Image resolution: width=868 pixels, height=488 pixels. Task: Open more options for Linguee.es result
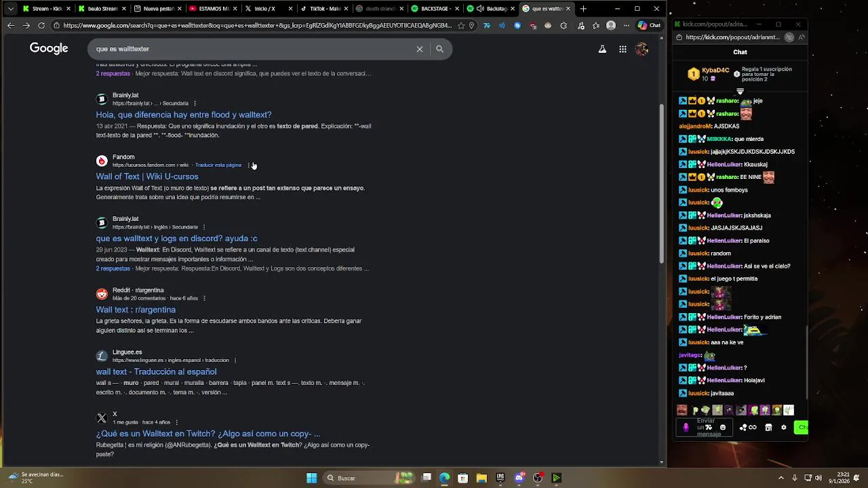235,361
